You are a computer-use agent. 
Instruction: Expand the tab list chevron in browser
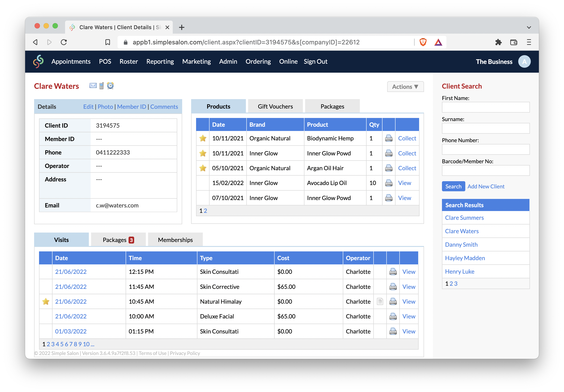(529, 27)
